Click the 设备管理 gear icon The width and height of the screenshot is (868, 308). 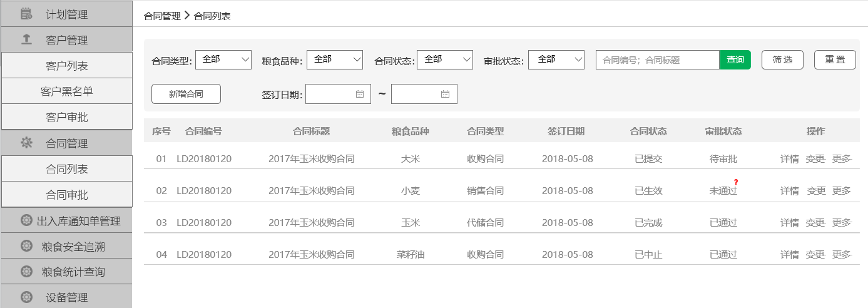26,297
